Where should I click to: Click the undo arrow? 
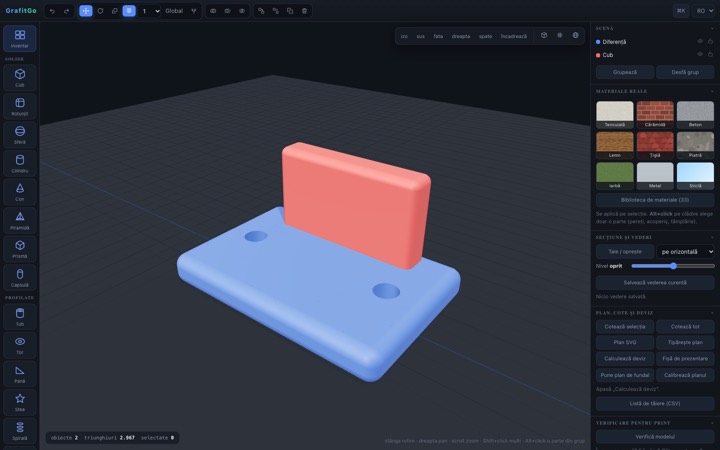(52, 11)
